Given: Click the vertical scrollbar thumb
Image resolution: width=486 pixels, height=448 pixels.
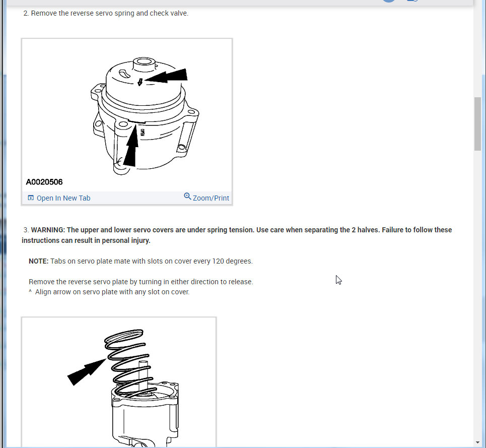Looking at the screenshot, I should click(x=477, y=123).
